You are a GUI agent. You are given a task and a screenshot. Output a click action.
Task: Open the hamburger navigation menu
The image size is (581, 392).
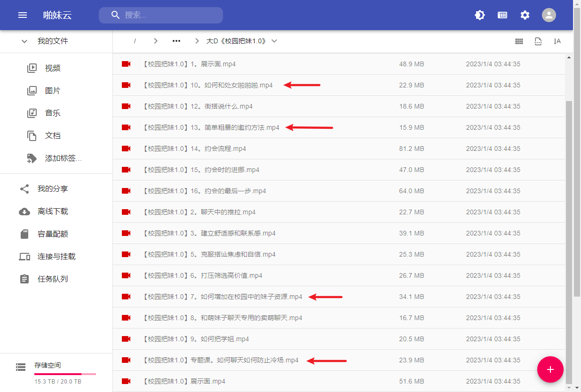coord(23,15)
